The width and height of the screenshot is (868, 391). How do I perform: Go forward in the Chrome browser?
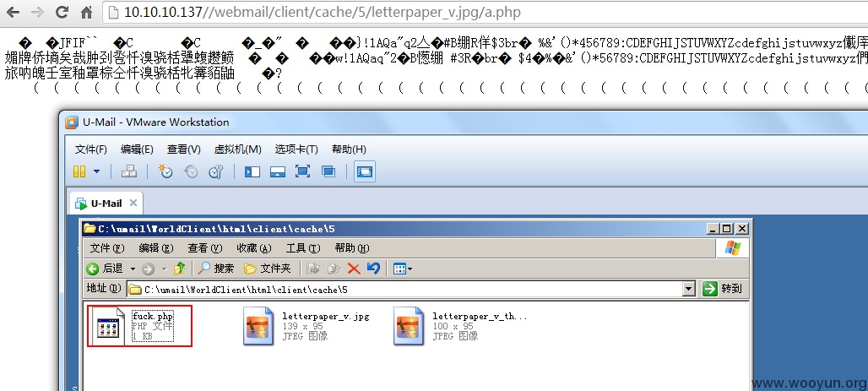(37, 12)
